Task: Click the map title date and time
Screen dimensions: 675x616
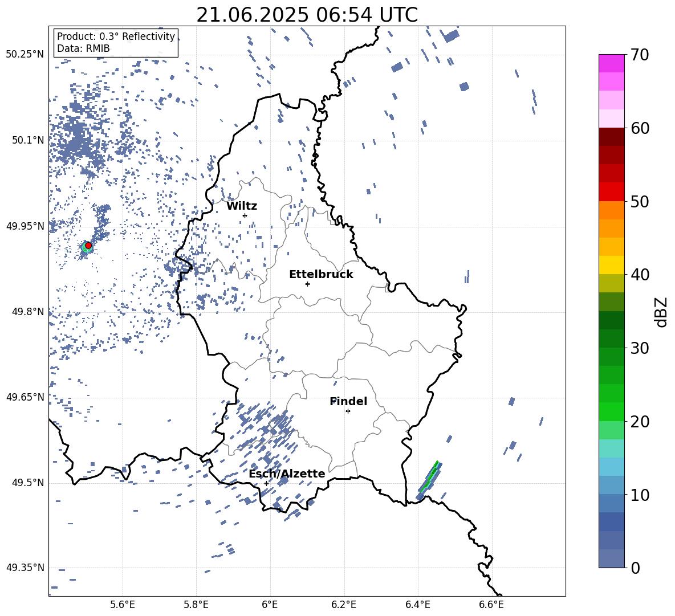Action: 307,15
